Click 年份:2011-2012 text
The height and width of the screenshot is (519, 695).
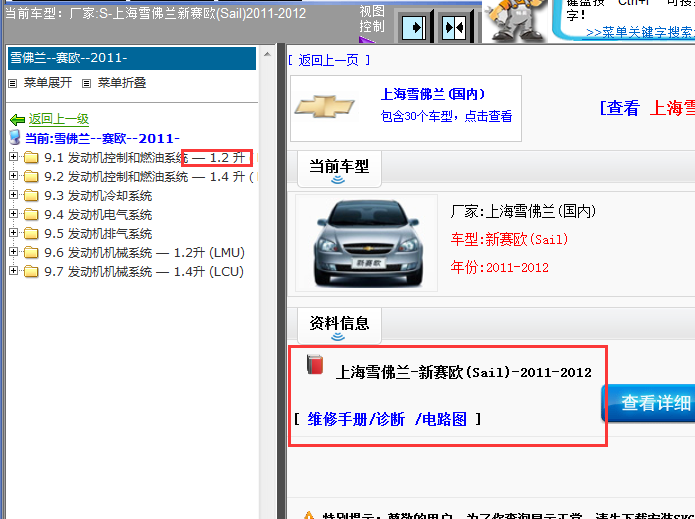(500, 267)
